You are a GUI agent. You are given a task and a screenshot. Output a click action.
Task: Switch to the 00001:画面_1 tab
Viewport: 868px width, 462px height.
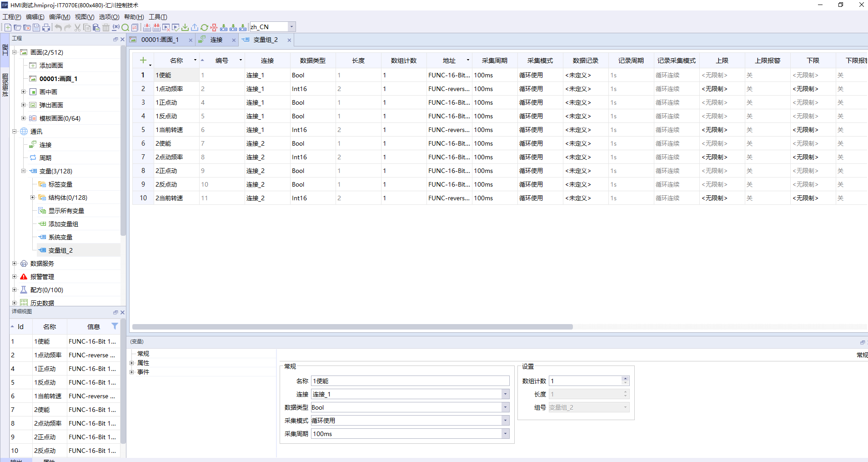click(160, 40)
